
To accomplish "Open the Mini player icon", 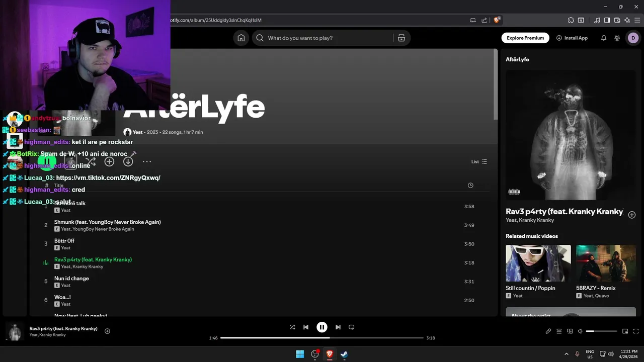I will click(625, 331).
